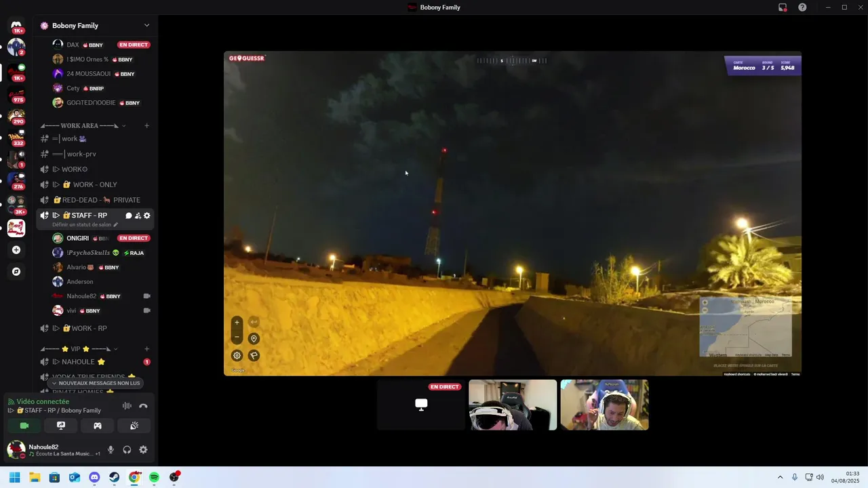Toggle screen share button
The width and height of the screenshot is (868, 488).
61,426
